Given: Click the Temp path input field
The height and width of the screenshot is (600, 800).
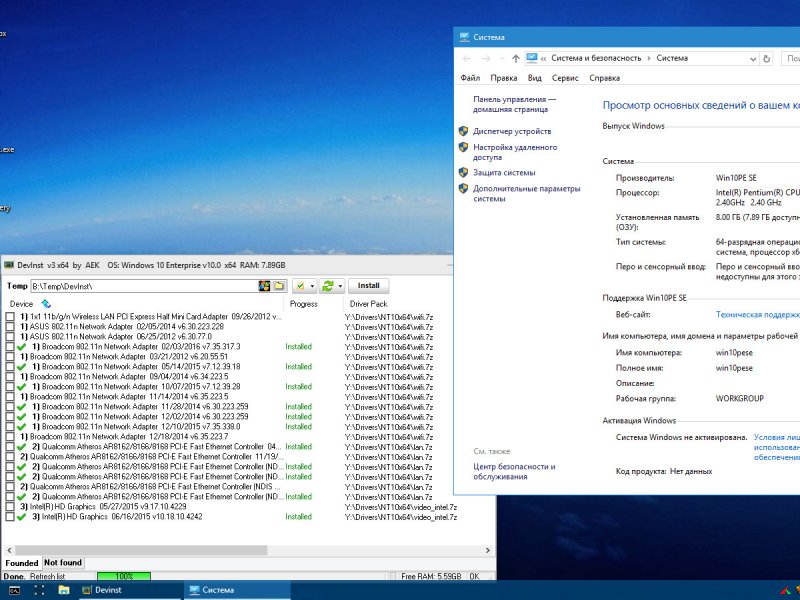Looking at the screenshot, I should point(144,286).
